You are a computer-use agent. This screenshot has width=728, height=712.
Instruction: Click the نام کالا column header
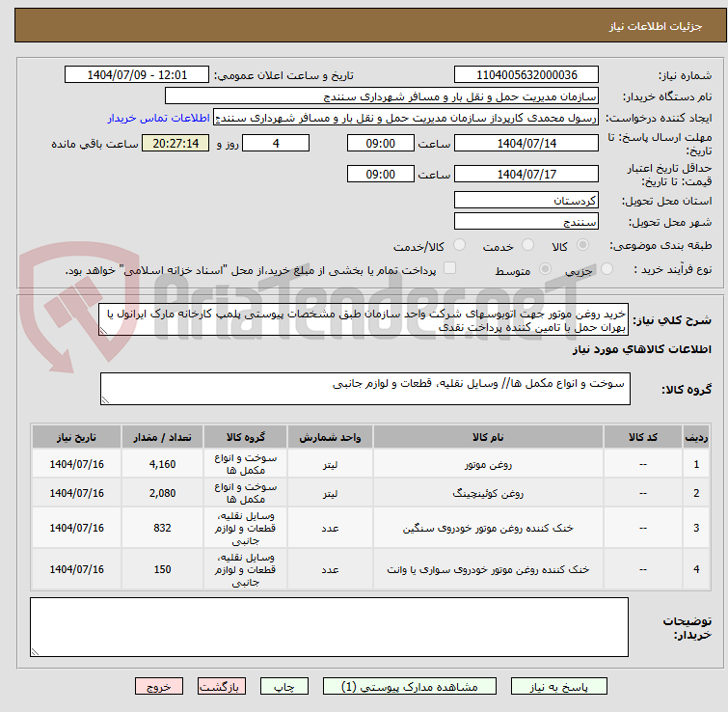click(482, 437)
